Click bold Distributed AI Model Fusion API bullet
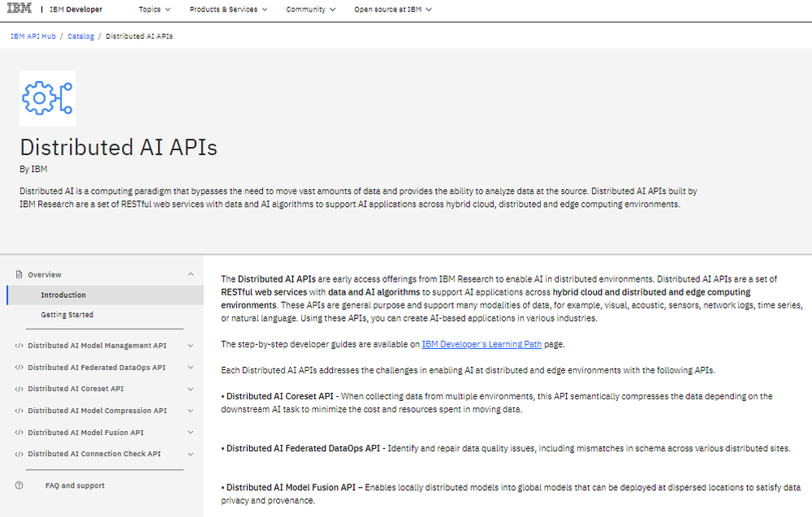 pyautogui.click(x=291, y=488)
